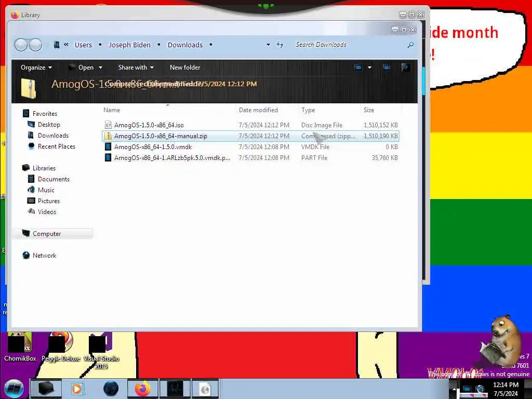Click the search magnifier icon
Screen dimensions: 532x399
coord(410,45)
